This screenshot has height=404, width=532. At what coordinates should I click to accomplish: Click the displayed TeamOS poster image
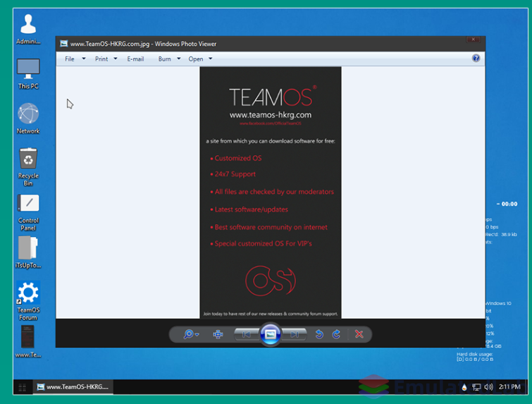[x=271, y=192]
